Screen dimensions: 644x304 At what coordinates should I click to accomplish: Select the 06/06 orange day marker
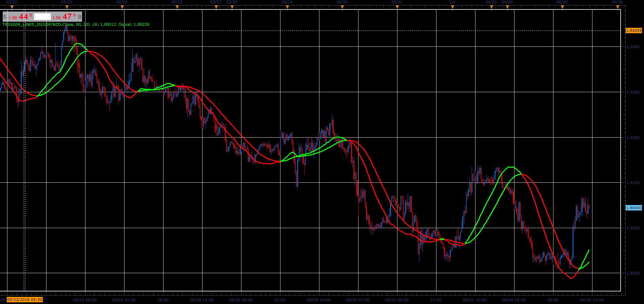click(x=618, y=7)
